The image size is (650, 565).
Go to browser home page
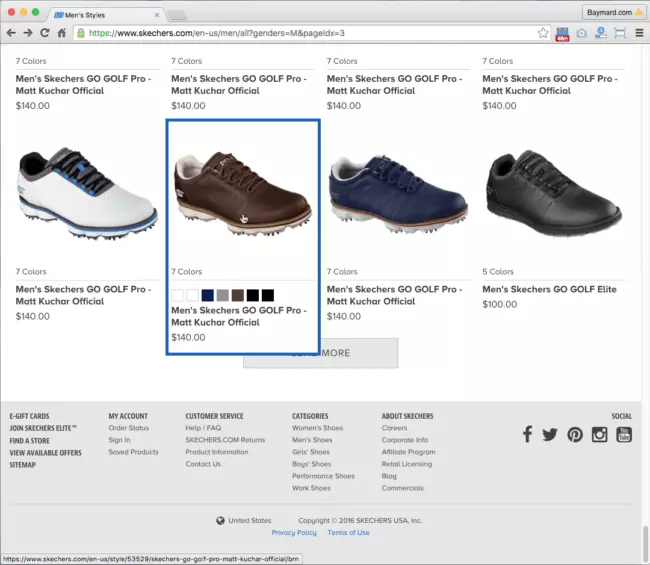[61, 33]
